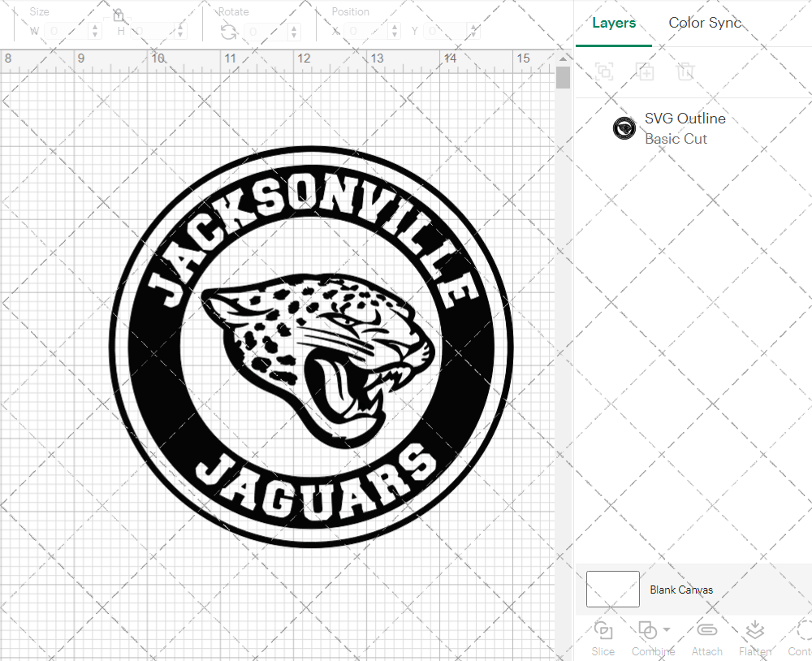Click the Rotate icon
This screenshot has height=661, width=812.
pyautogui.click(x=228, y=32)
